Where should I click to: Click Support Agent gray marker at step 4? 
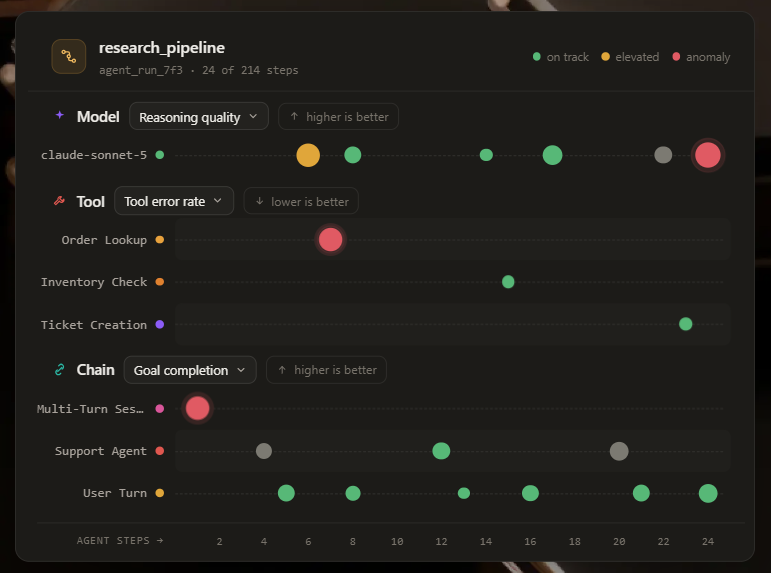tap(264, 451)
